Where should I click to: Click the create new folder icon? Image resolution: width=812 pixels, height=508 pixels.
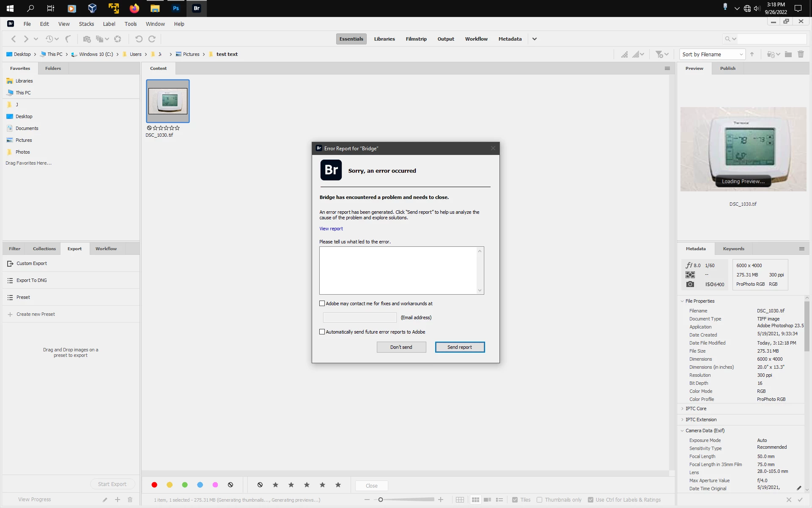tap(788, 54)
